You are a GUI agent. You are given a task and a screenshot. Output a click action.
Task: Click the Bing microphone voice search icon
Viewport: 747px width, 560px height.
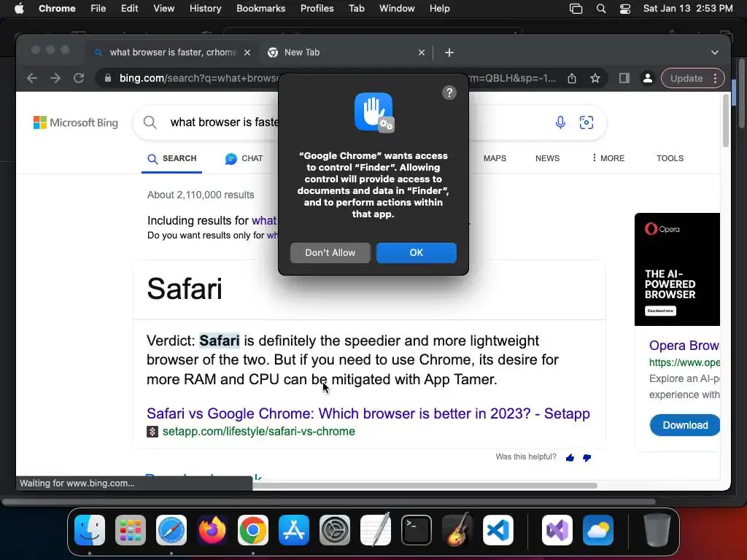tap(560, 122)
